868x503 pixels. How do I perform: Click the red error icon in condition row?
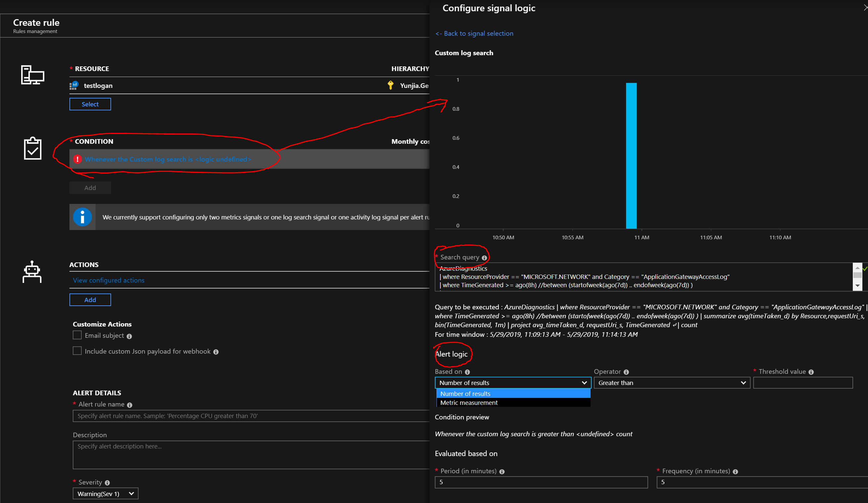point(77,159)
